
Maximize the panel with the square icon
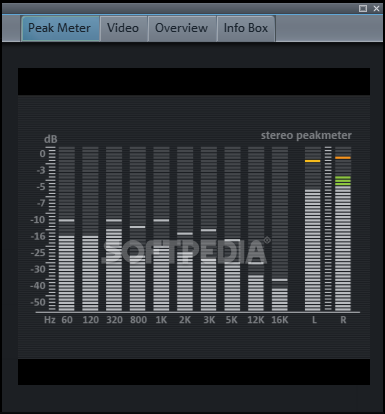[x=363, y=9]
